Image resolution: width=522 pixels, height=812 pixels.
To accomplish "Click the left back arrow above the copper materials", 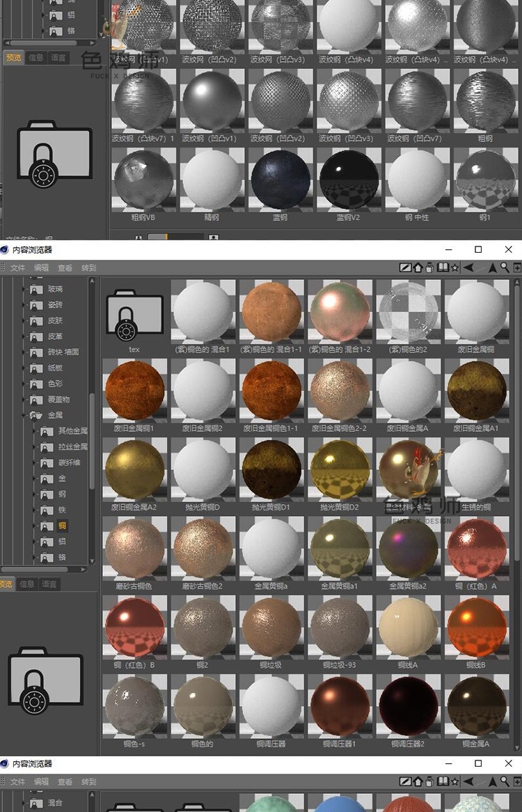I will (469, 267).
